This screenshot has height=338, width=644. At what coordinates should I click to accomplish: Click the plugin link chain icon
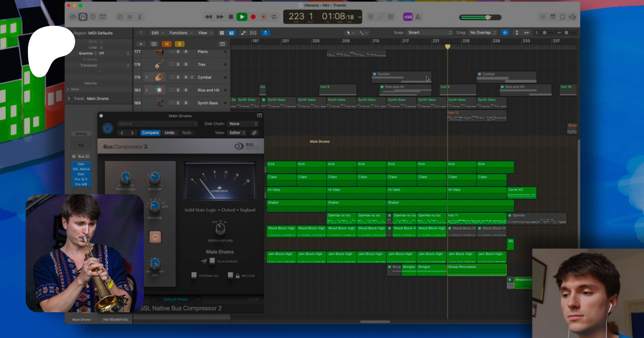click(254, 133)
